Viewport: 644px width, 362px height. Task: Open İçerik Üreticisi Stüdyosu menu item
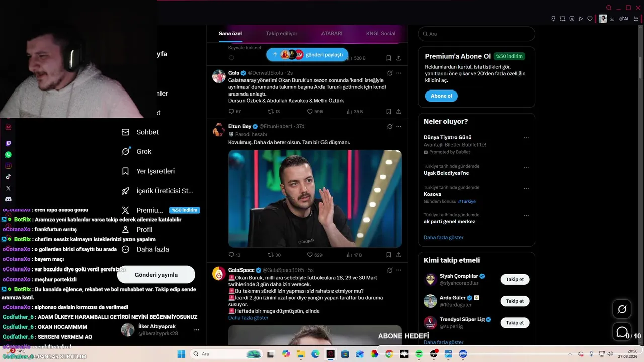coord(157,191)
